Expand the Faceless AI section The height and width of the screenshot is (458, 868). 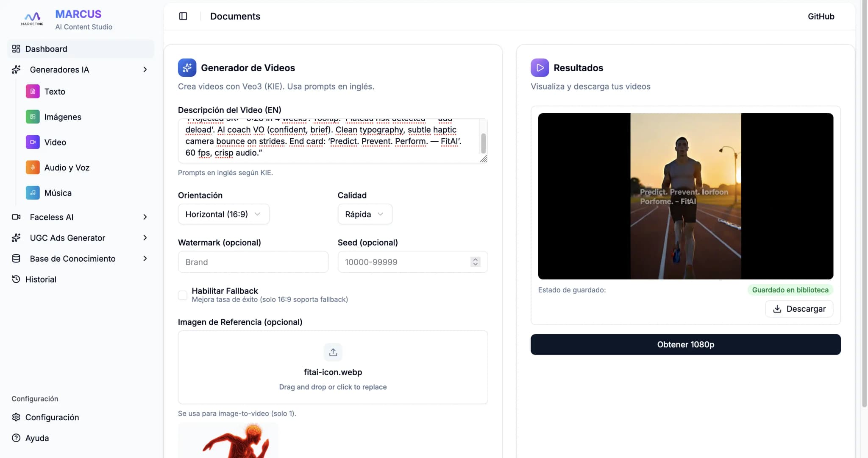point(145,217)
